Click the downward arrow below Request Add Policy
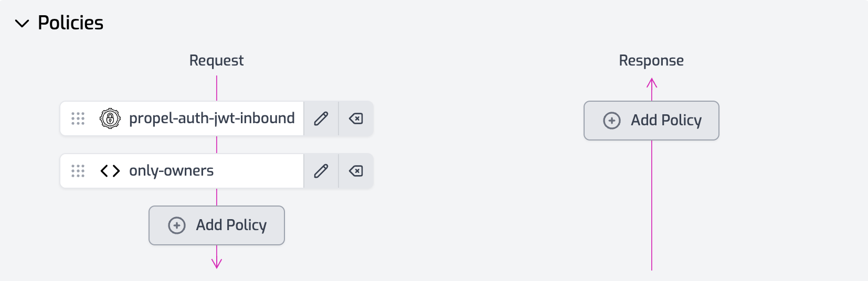The width and height of the screenshot is (868, 281). tap(217, 262)
